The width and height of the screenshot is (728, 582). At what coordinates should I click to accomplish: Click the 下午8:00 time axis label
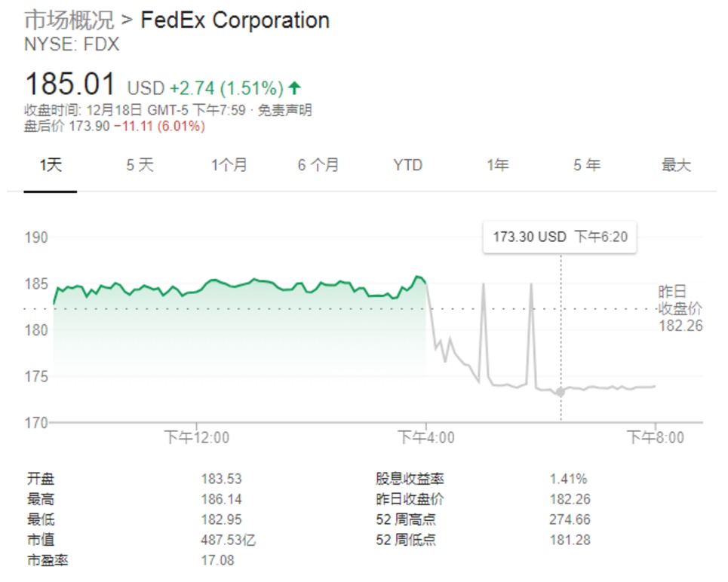[656, 437]
